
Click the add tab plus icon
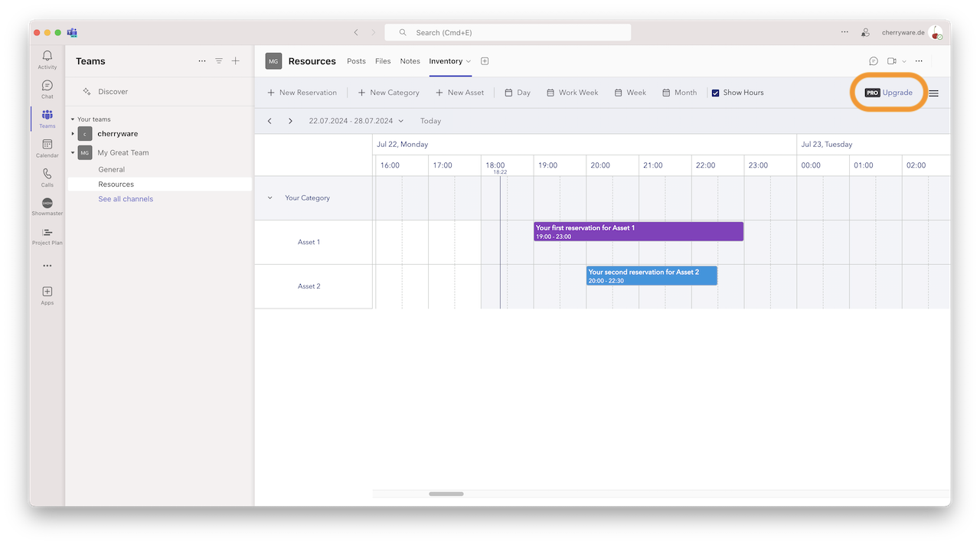pos(485,61)
